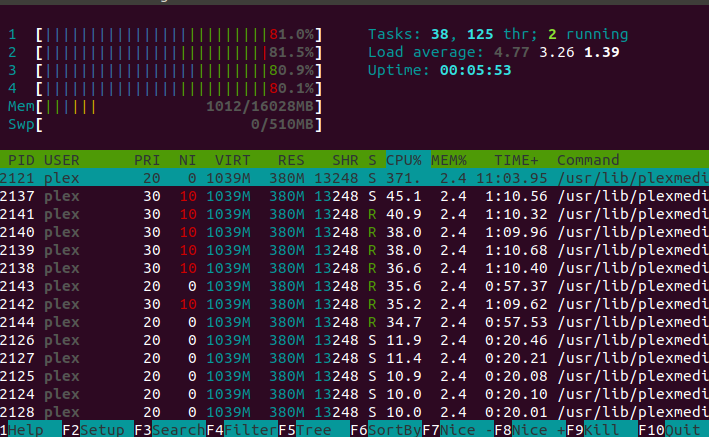Sort by the TIME+ column header
The width and height of the screenshot is (709, 437).
(516, 160)
